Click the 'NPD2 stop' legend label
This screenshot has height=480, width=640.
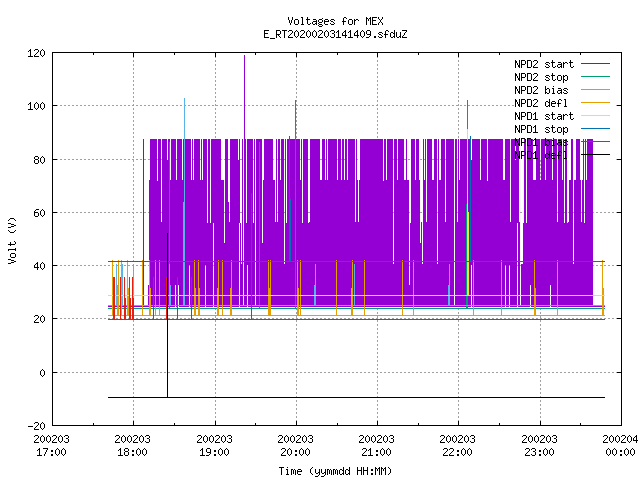[541, 77]
